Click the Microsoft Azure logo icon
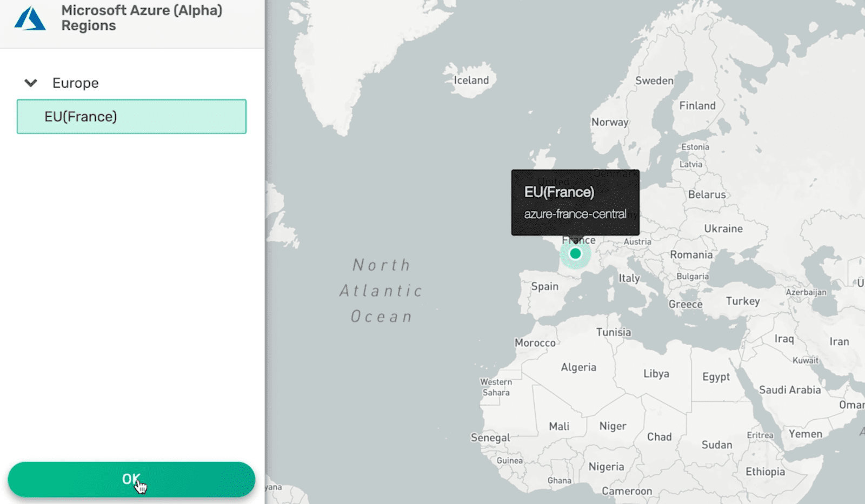The image size is (865, 504). (30, 18)
